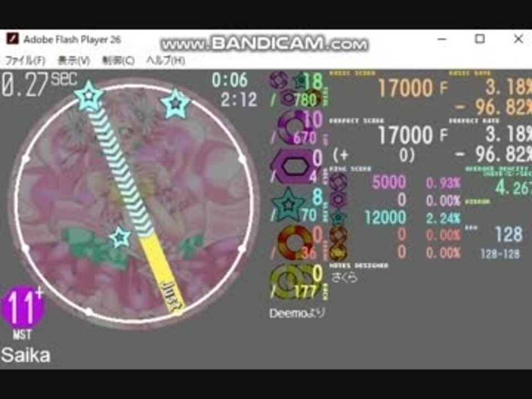The height and width of the screenshot is (399, 532).
Task: Click the small star icon next to 12000
Action: (x=338, y=217)
